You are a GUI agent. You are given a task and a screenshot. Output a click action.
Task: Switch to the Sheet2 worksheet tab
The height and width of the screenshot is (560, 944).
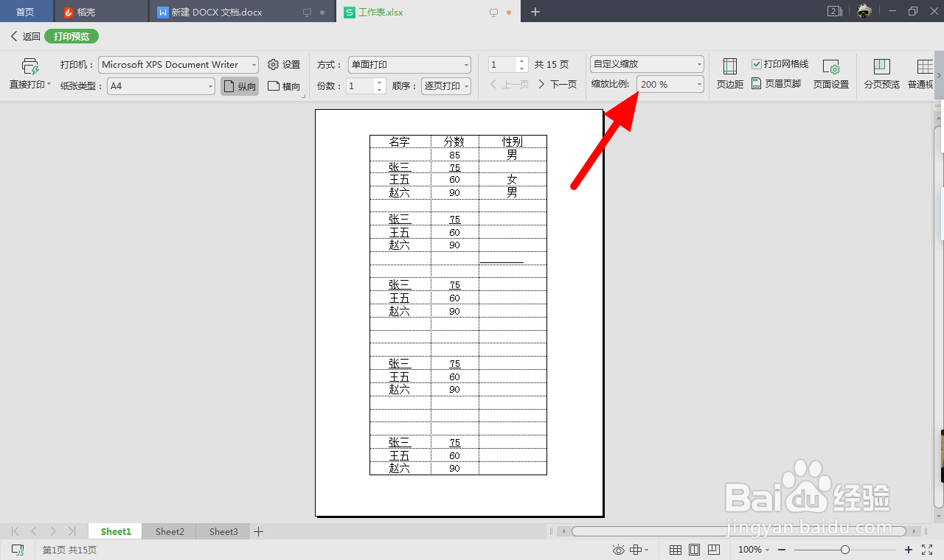click(x=169, y=531)
